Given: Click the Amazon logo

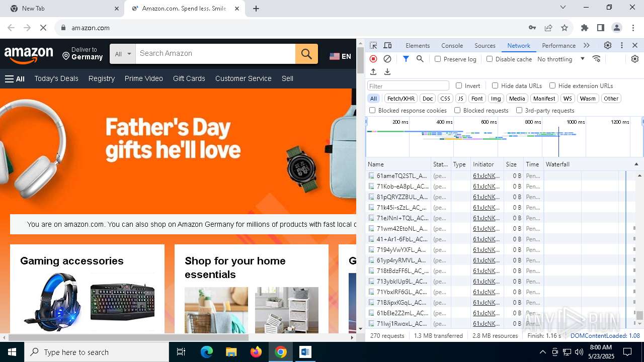Looking at the screenshot, I should click(29, 55).
